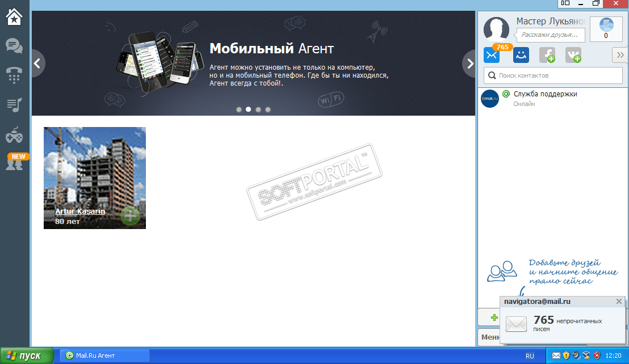
Task: Focus the 'Поиск контактов' search field
Action: [553, 75]
